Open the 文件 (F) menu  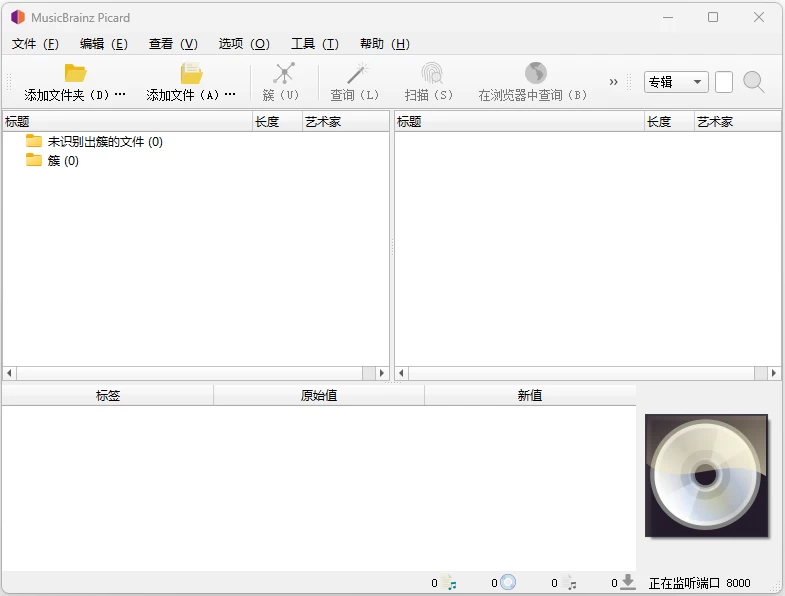point(35,44)
